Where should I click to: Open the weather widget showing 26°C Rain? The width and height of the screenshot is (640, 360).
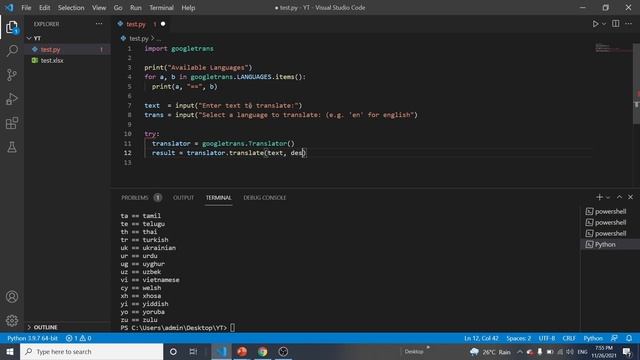(491, 352)
